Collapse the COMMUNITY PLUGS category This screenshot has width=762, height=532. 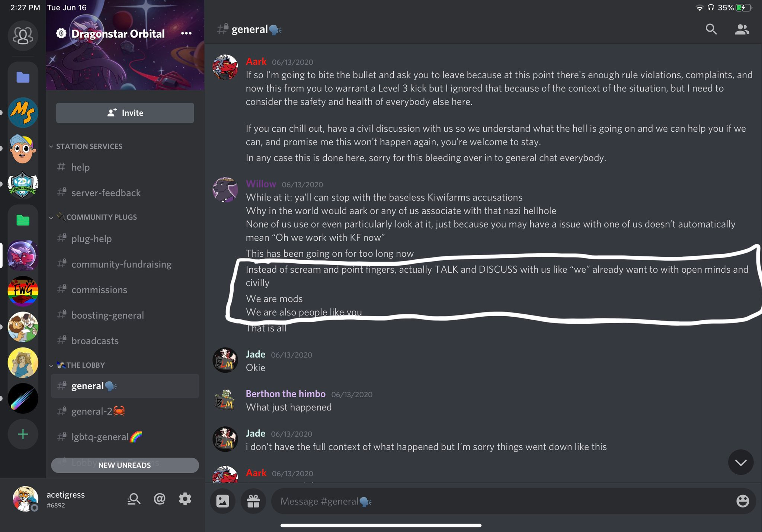click(x=93, y=217)
